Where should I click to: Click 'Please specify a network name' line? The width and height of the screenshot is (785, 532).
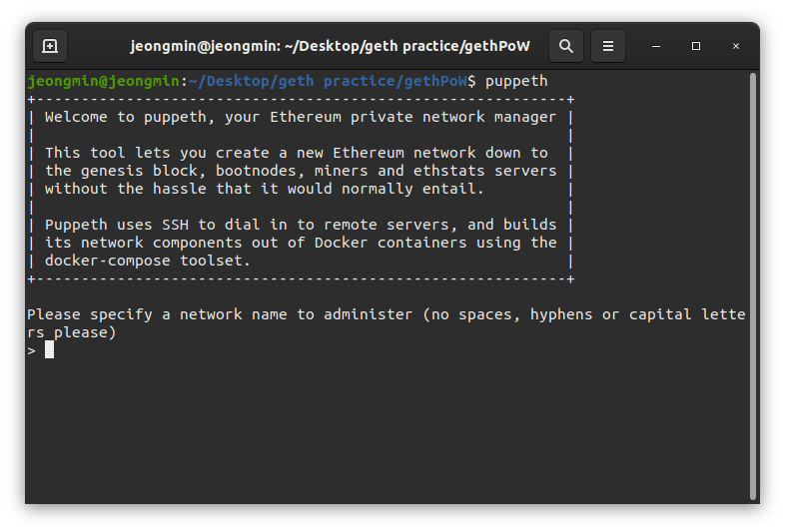coord(387,314)
